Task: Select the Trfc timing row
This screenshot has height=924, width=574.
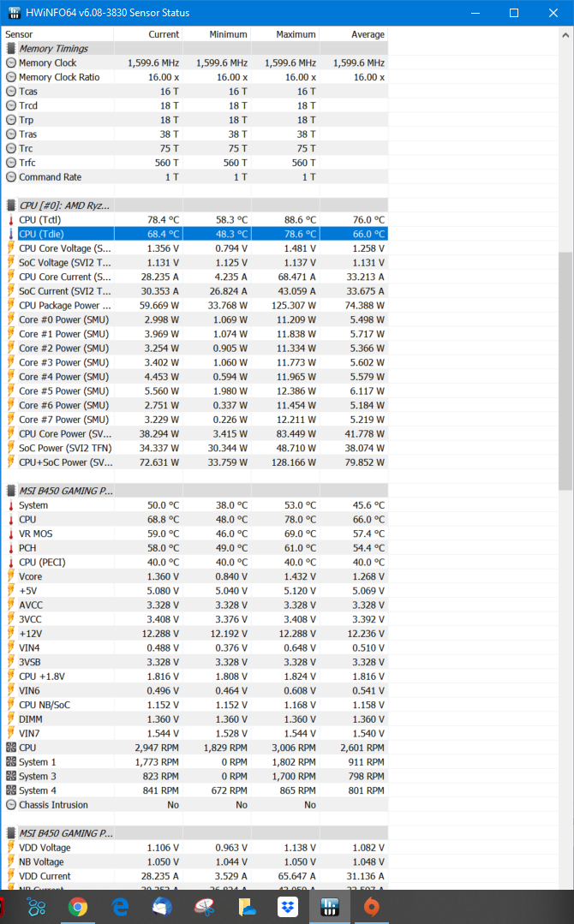Action: click(x=195, y=163)
